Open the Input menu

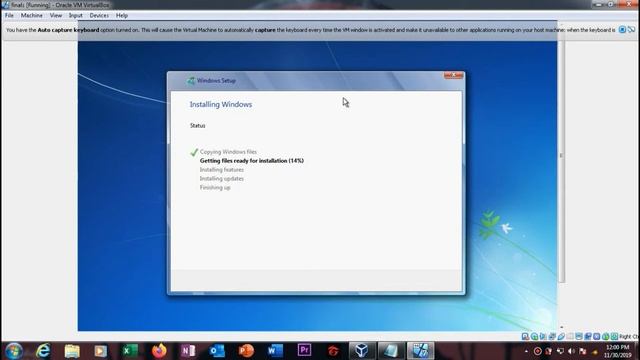click(76, 16)
